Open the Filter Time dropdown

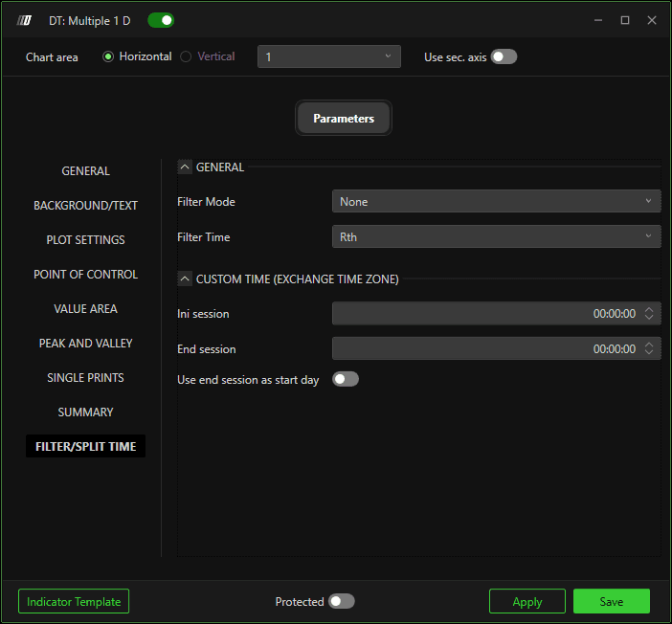pyautogui.click(x=496, y=236)
